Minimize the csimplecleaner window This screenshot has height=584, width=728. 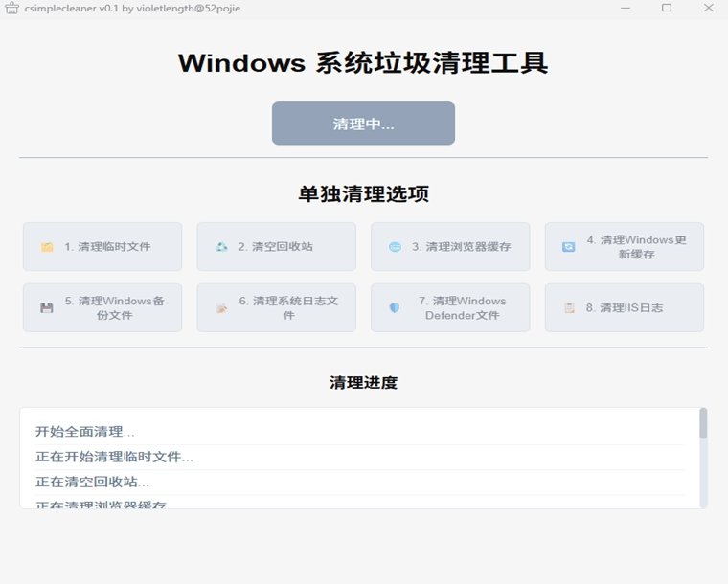(x=626, y=8)
